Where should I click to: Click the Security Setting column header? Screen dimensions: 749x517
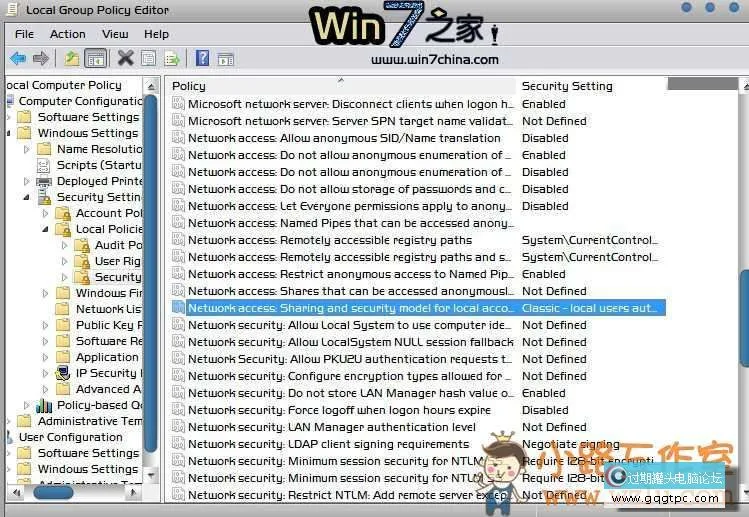(567, 86)
